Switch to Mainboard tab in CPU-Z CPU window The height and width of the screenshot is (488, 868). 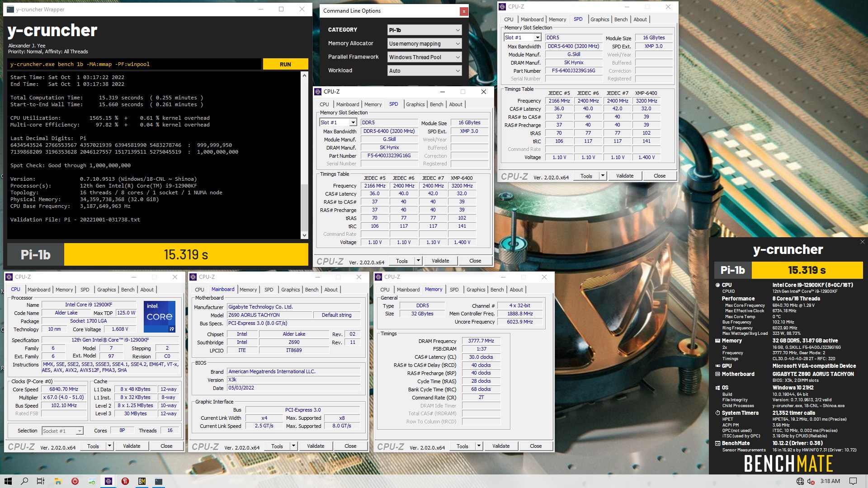39,290
